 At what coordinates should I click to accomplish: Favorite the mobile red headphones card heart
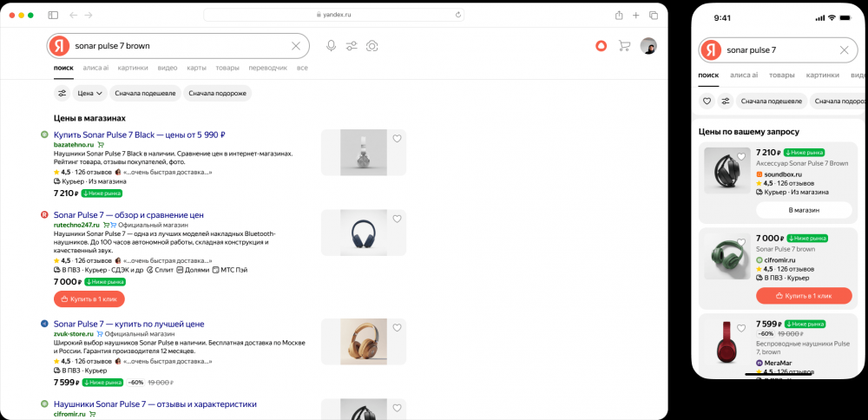click(x=740, y=328)
